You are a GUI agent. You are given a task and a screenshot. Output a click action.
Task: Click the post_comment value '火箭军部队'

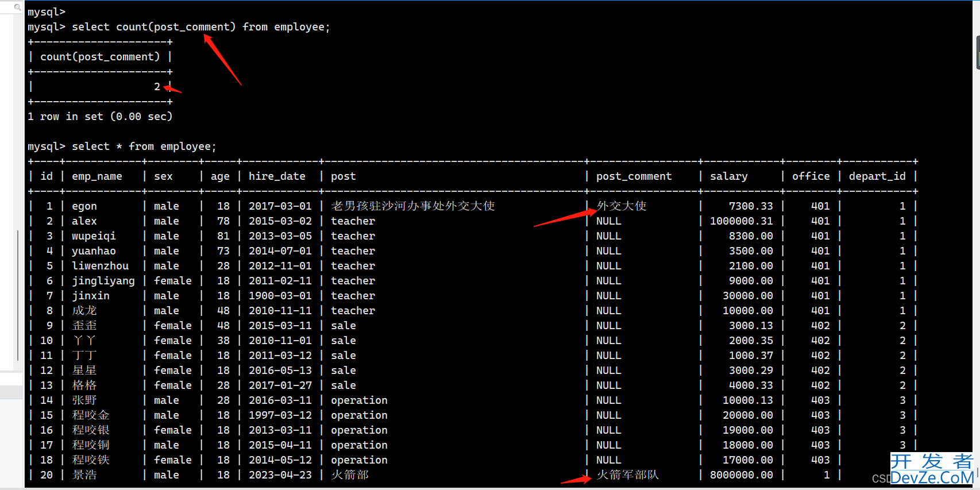pyautogui.click(x=628, y=474)
